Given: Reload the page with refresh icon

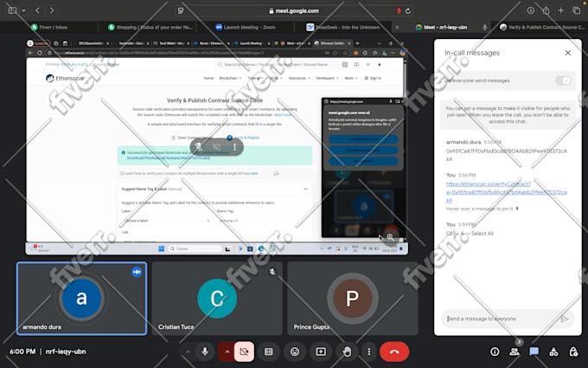Looking at the screenshot, I should pos(408,11).
